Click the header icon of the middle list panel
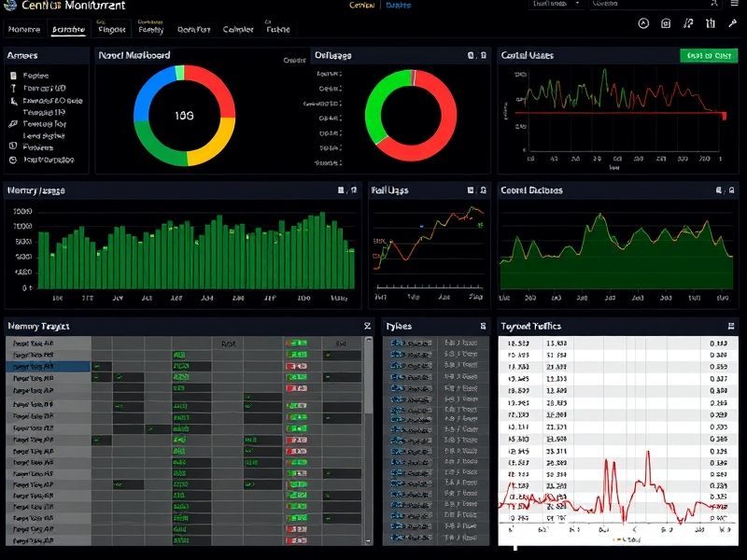Screen dimensions: 747x560 (x=483, y=326)
